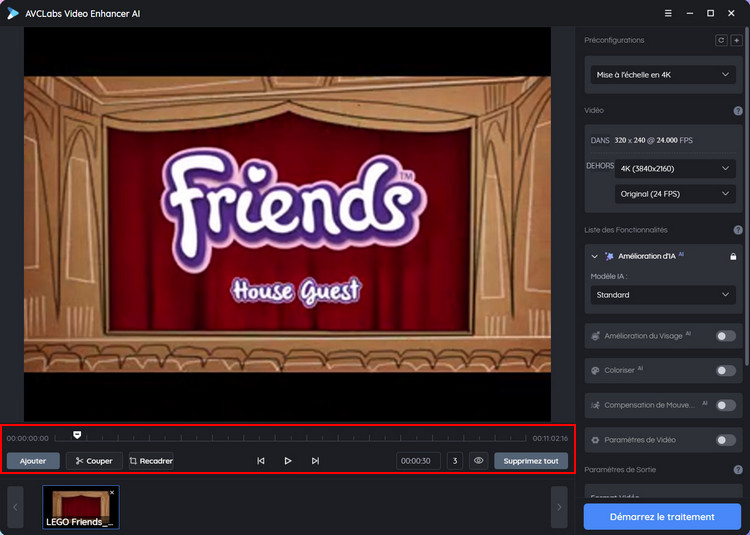Click the Recadrer button

tap(151, 461)
